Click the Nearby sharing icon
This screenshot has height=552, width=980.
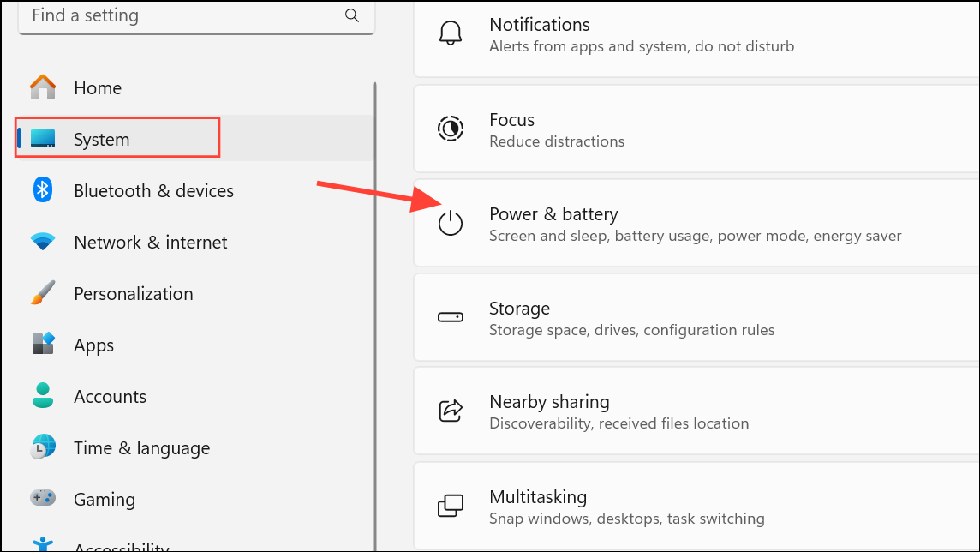pyautogui.click(x=451, y=411)
